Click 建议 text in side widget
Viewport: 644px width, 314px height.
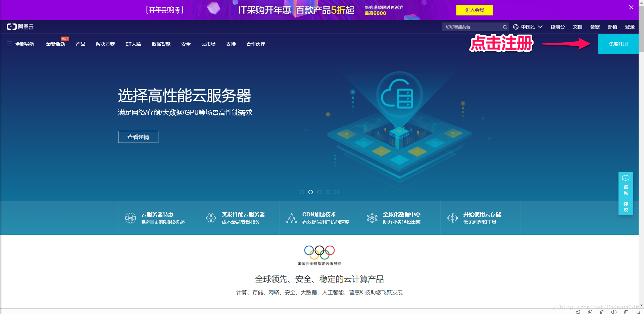tap(626, 207)
